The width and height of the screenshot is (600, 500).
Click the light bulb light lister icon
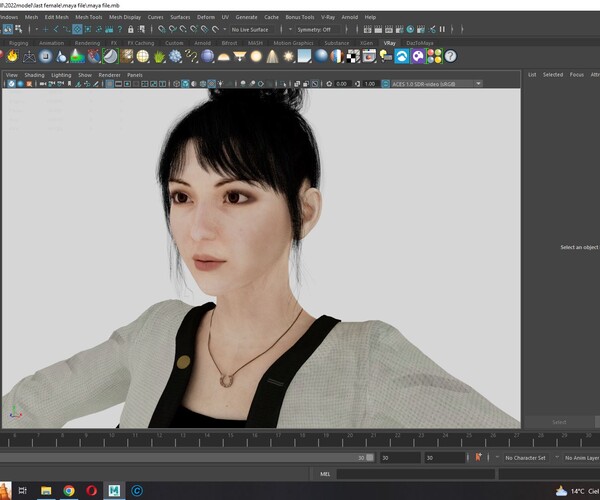tap(386, 56)
